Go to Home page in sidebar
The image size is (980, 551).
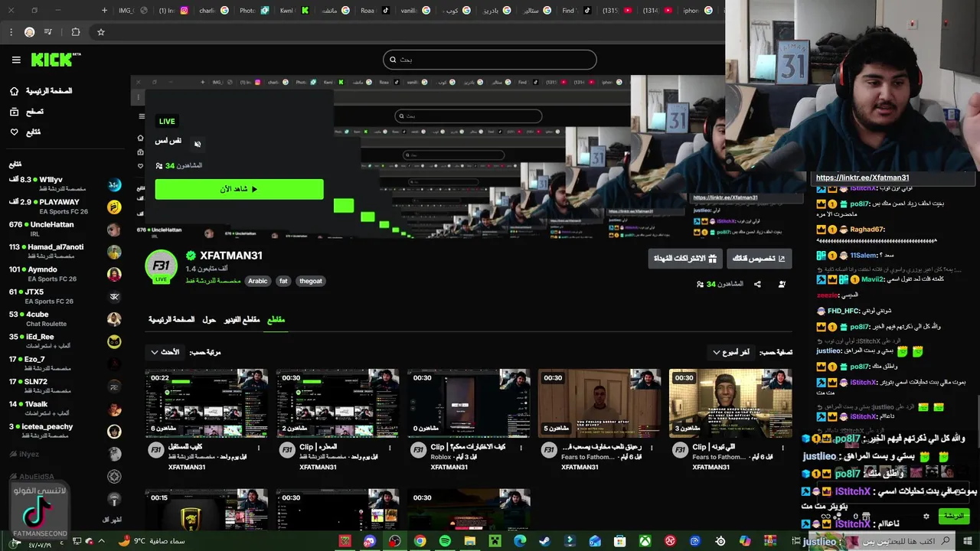43,91
